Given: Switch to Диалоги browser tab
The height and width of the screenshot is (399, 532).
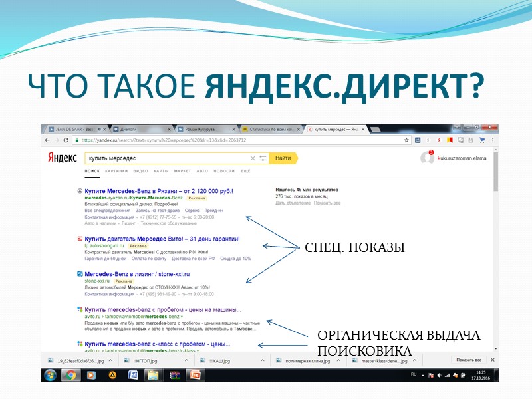Looking at the screenshot, I should (141, 129).
